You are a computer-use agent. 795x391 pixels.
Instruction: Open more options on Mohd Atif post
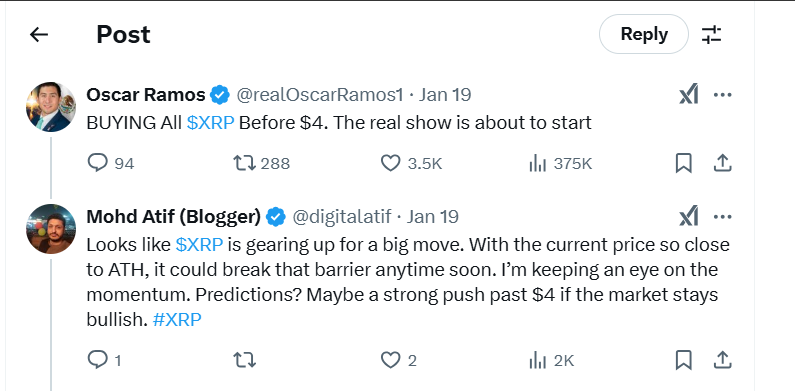(722, 217)
